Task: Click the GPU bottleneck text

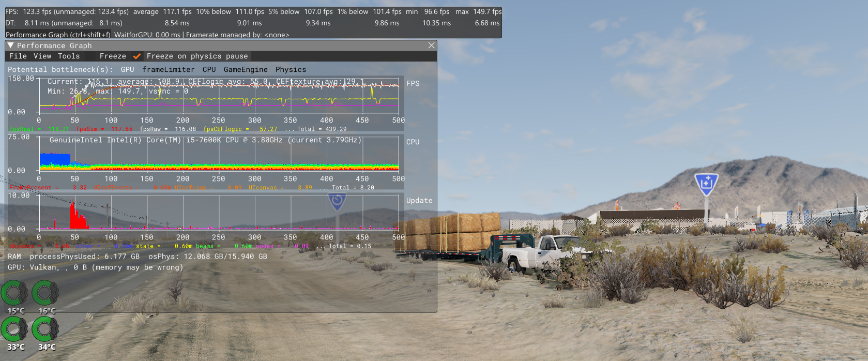Action: (x=127, y=69)
